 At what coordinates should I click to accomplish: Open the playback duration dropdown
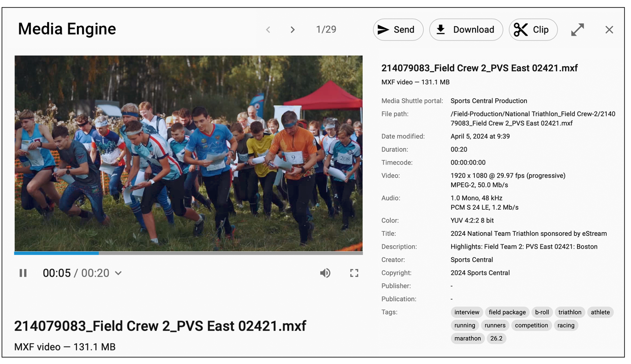pyautogui.click(x=118, y=273)
